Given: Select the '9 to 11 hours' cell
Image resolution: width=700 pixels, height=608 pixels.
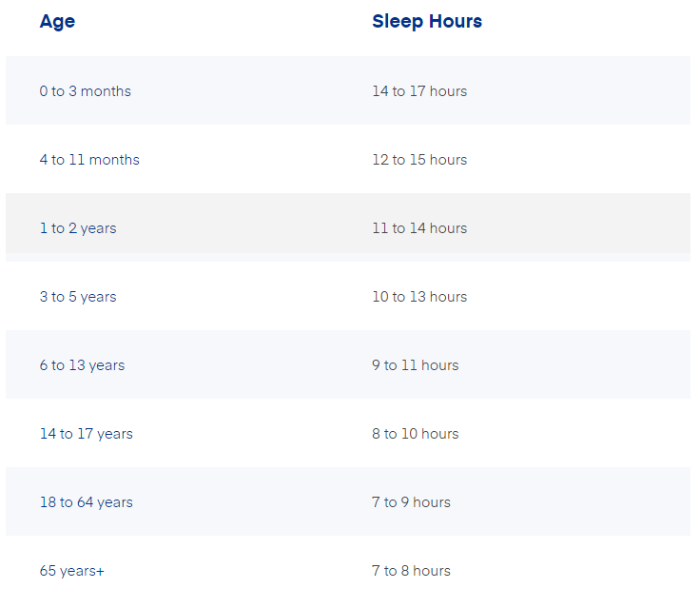Looking at the screenshot, I should coord(416,365).
